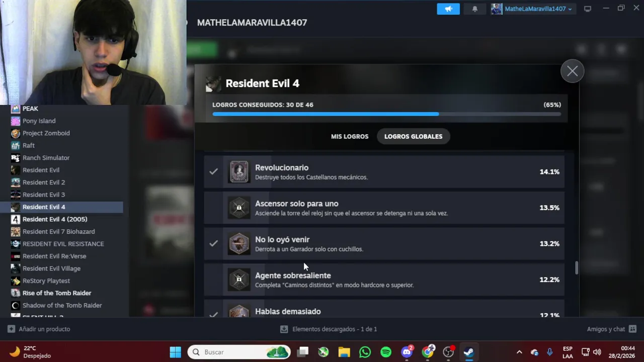Screen dimensions: 644x362
Task: Show hidden system tray icons
Action: click(x=519, y=352)
